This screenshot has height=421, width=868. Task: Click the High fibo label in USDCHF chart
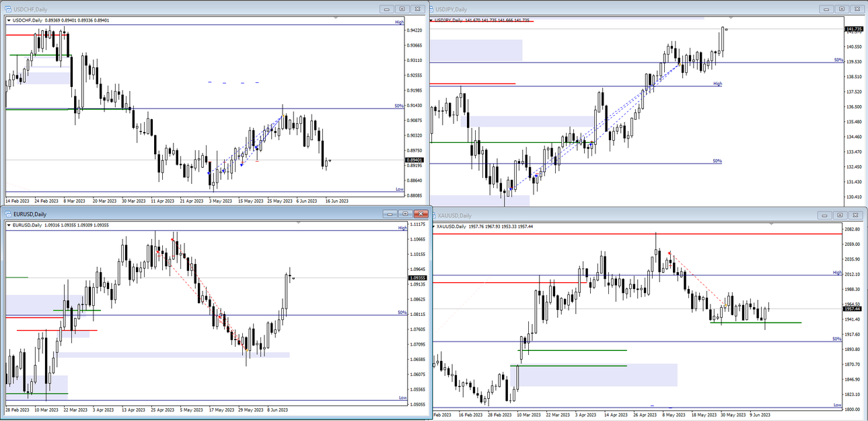[398, 22]
